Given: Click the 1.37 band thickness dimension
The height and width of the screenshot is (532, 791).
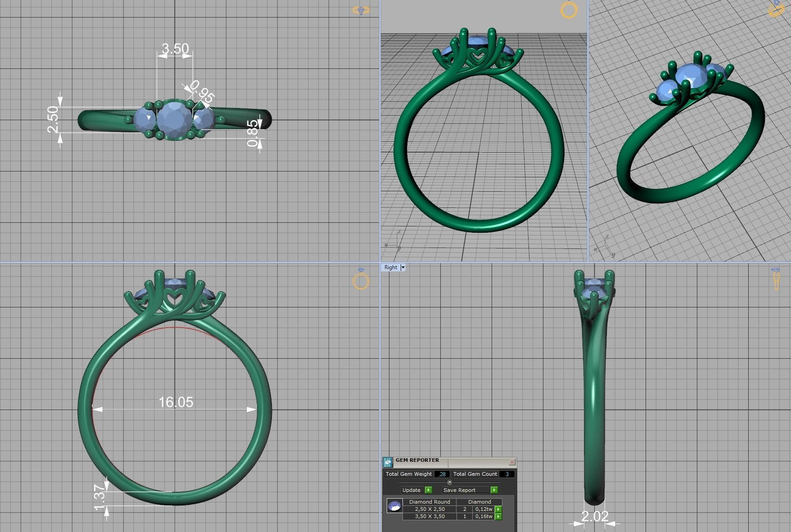Looking at the screenshot, I should pyautogui.click(x=100, y=497).
